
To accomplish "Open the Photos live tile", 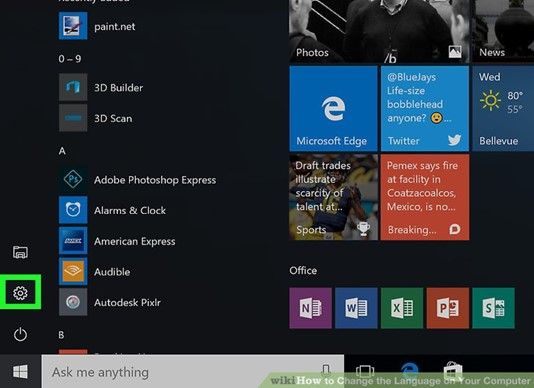I will coord(379,31).
